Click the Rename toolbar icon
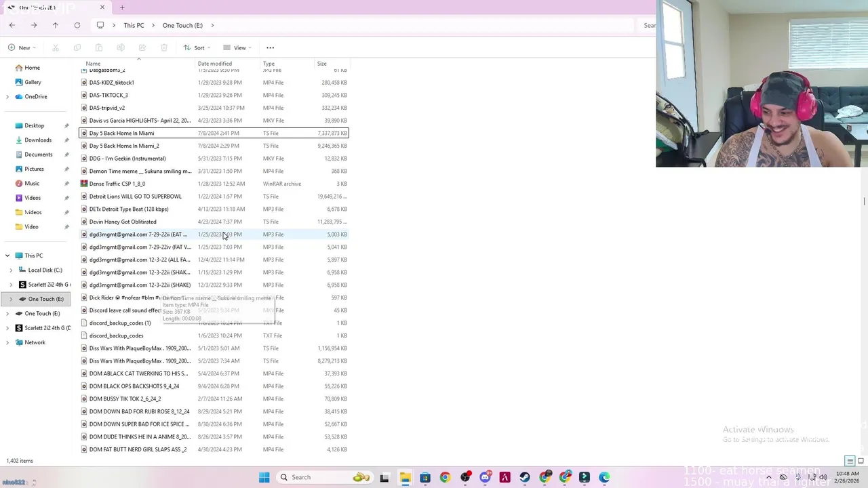 click(x=121, y=47)
